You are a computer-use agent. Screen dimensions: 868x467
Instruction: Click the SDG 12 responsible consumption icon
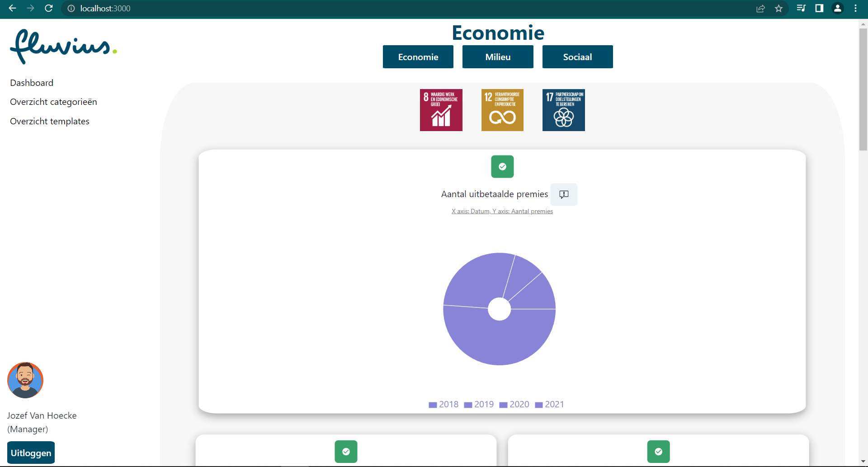point(502,110)
